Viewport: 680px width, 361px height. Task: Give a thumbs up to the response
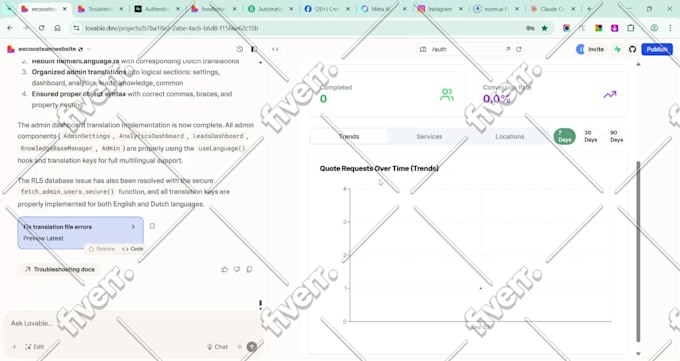pyautogui.click(x=224, y=269)
